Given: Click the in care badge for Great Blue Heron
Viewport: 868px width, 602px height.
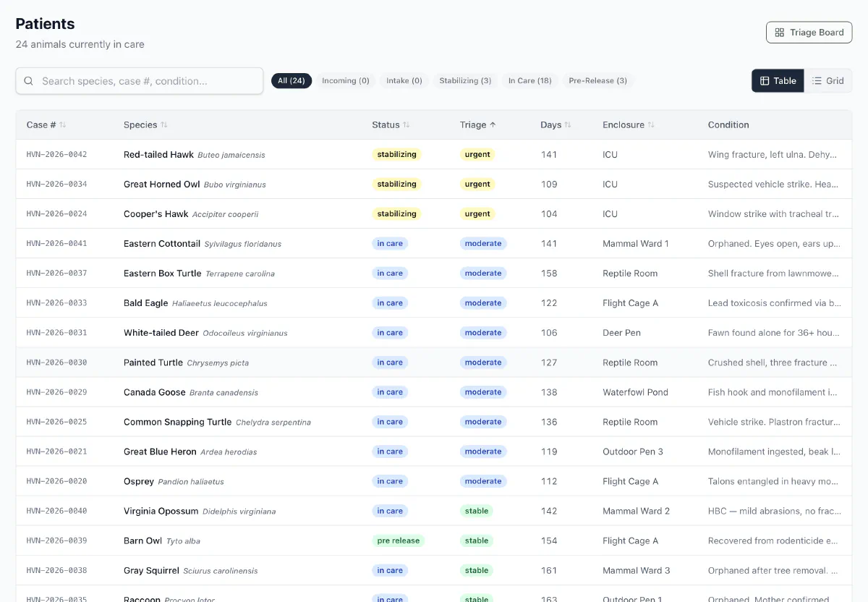Looking at the screenshot, I should (390, 451).
